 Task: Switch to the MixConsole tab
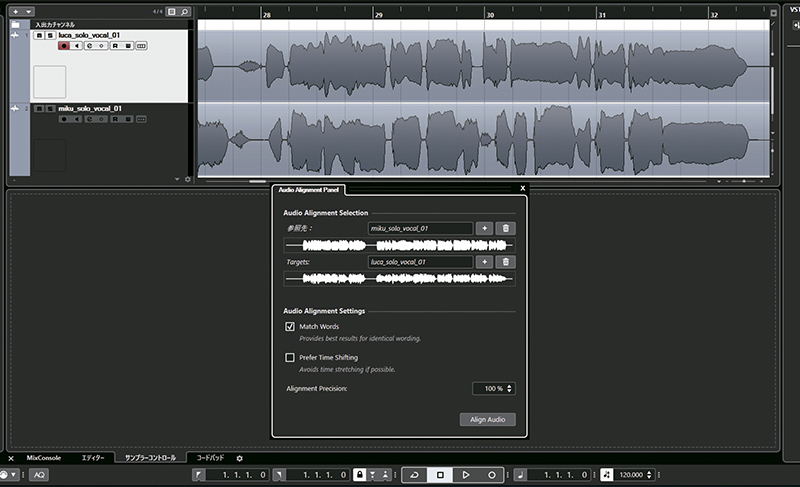(x=44, y=458)
